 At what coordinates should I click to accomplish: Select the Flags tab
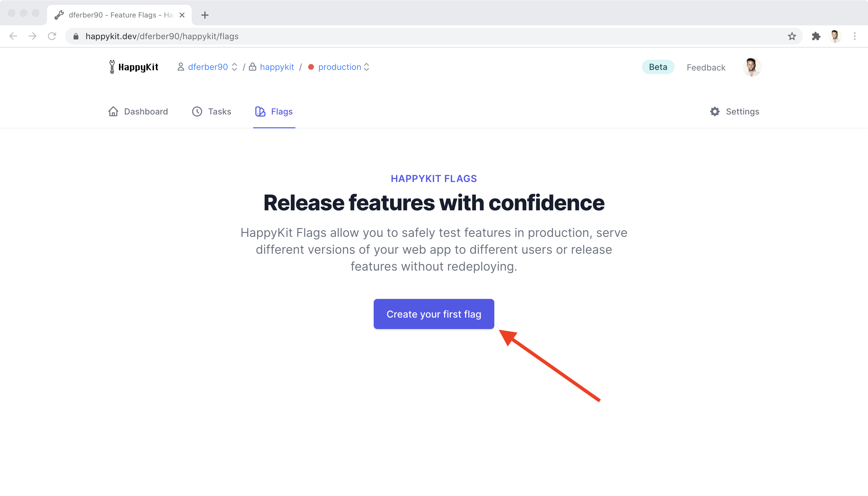pos(274,111)
